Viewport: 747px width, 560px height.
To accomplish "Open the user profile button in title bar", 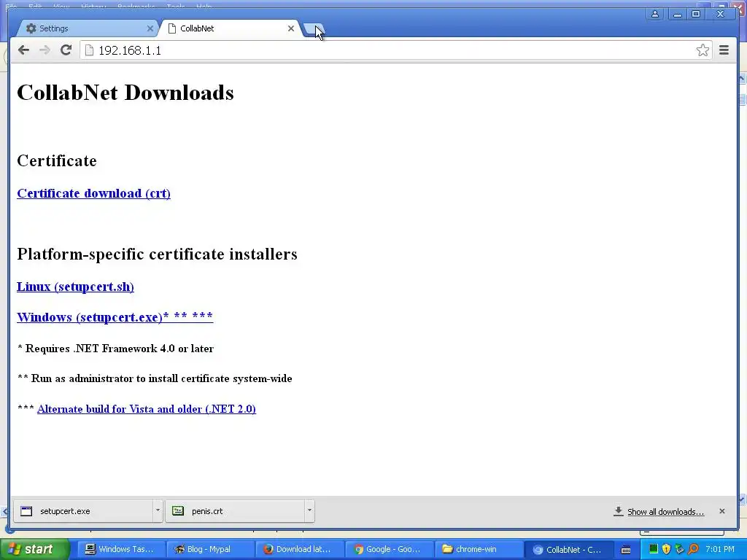I will pyautogui.click(x=655, y=14).
